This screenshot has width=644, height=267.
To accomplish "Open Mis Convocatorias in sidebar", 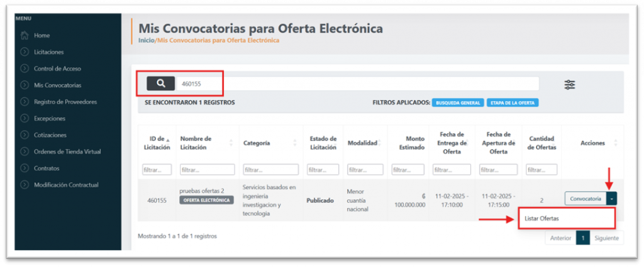I will click(57, 85).
